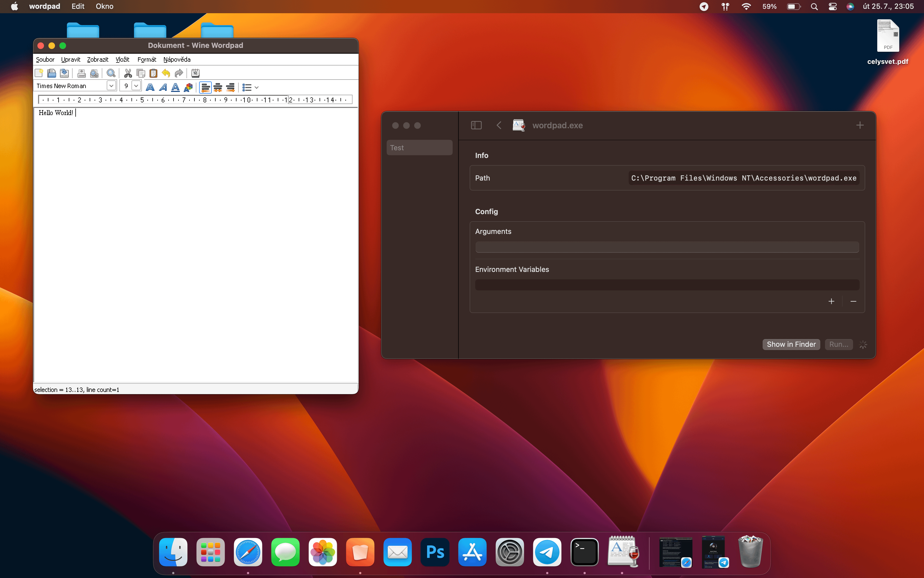Click the Wordpad ruler bar
924x578 pixels.
(195, 100)
